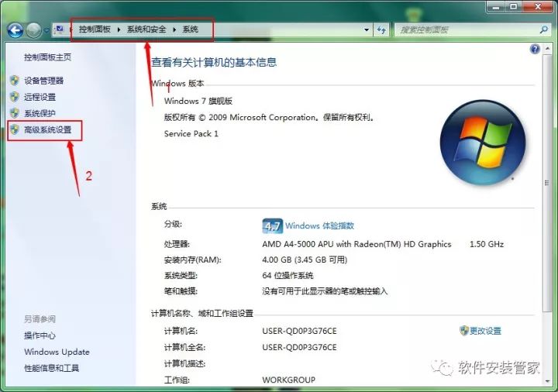Expand the chevron after 控制面板 breadcrumb
Screen dimensions: 558x392
[x=119, y=29]
